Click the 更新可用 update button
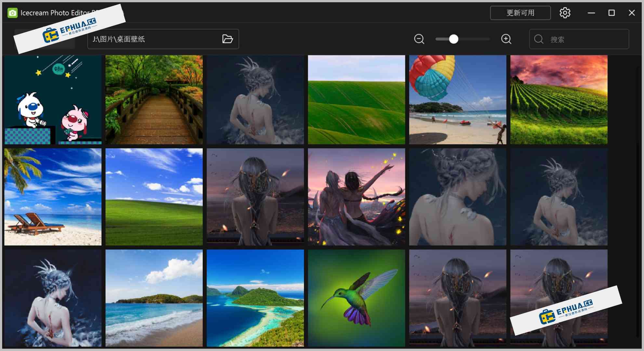The height and width of the screenshot is (351, 644). pyautogui.click(x=520, y=13)
